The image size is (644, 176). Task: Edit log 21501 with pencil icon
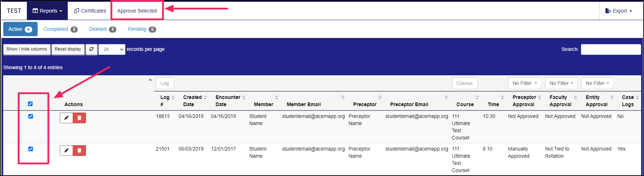point(66,151)
